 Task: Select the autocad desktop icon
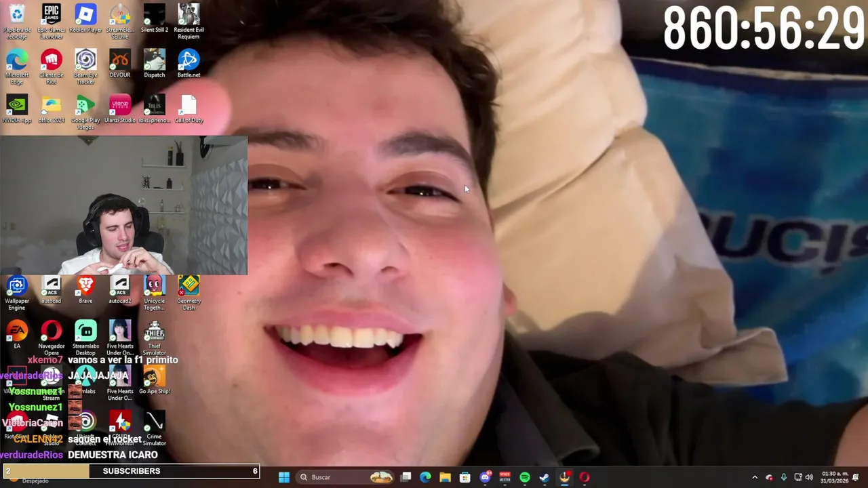[52, 290]
